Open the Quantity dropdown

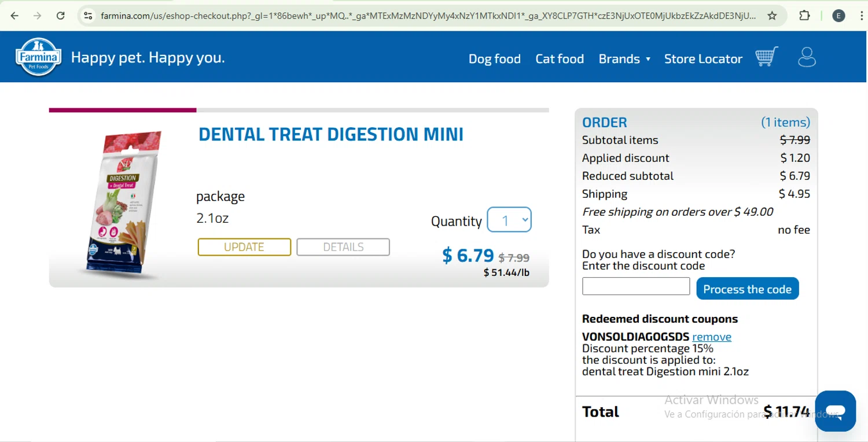pos(509,220)
